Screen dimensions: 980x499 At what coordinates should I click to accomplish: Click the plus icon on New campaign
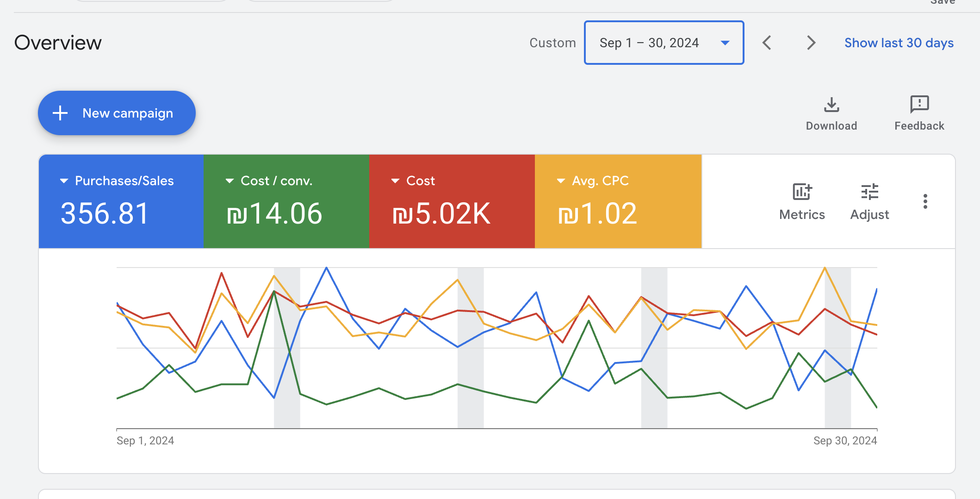click(61, 112)
